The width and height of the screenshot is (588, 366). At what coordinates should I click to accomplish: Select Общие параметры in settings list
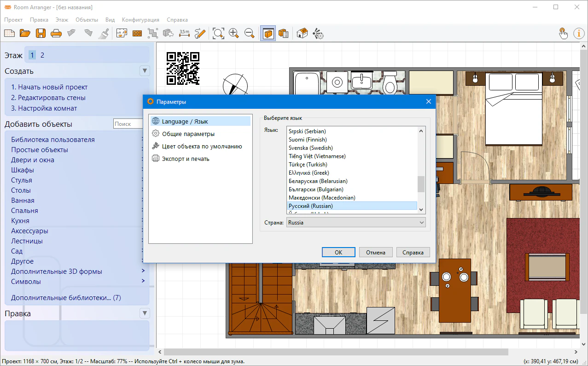point(188,134)
